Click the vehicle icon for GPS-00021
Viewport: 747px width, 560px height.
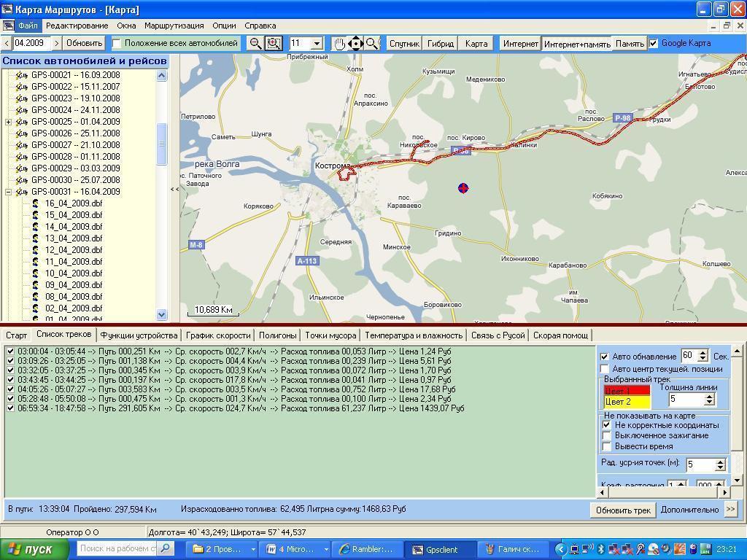22,75
